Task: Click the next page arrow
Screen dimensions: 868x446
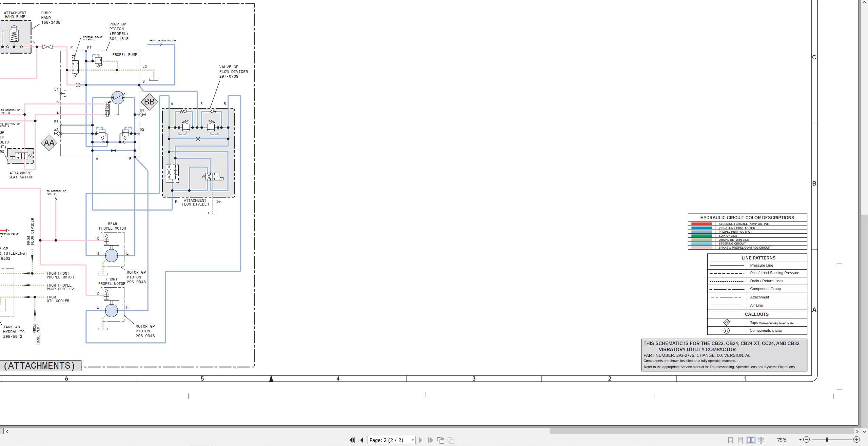Action: (421, 440)
